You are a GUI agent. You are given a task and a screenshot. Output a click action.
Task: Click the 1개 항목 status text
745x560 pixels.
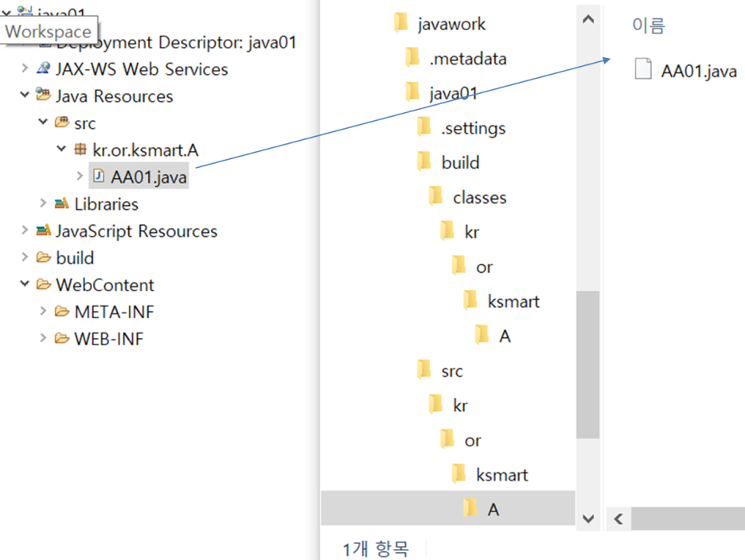coord(376,549)
